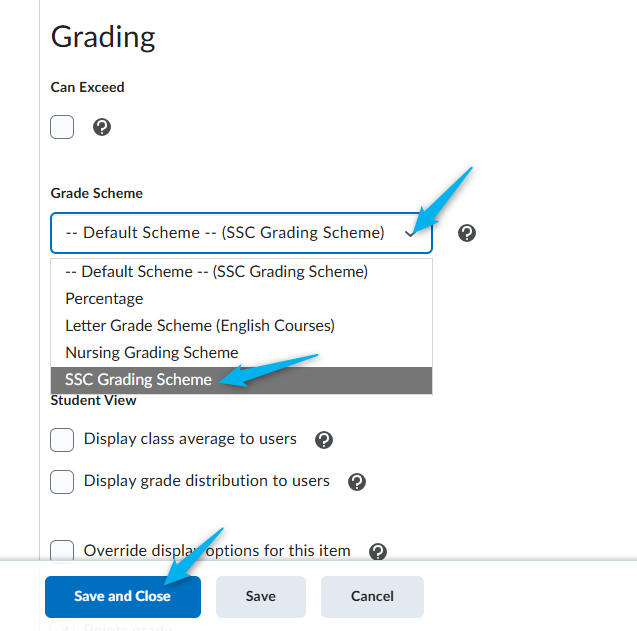Click help icon beside Can Exceed checkbox
Viewport: 637px width, 631px height.
point(102,127)
